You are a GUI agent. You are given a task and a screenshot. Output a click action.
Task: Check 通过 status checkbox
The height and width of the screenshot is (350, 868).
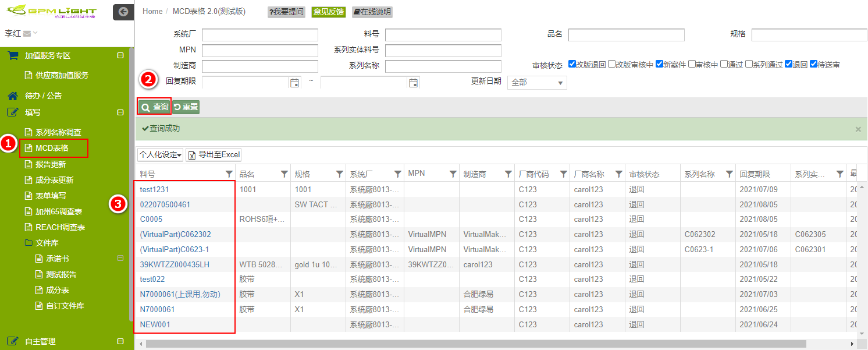click(x=724, y=64)
